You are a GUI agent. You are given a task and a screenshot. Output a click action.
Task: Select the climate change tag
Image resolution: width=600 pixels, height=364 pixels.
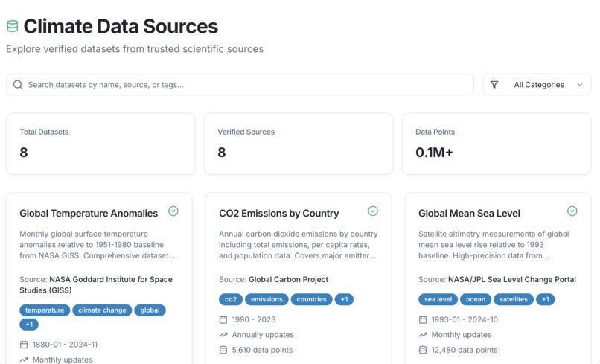[x=102, y=310]
